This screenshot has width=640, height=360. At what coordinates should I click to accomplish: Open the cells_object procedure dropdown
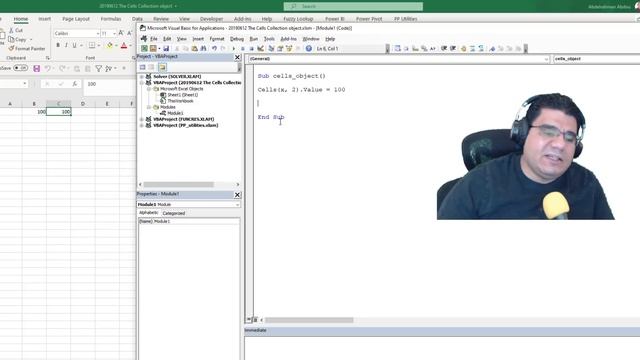596,59
